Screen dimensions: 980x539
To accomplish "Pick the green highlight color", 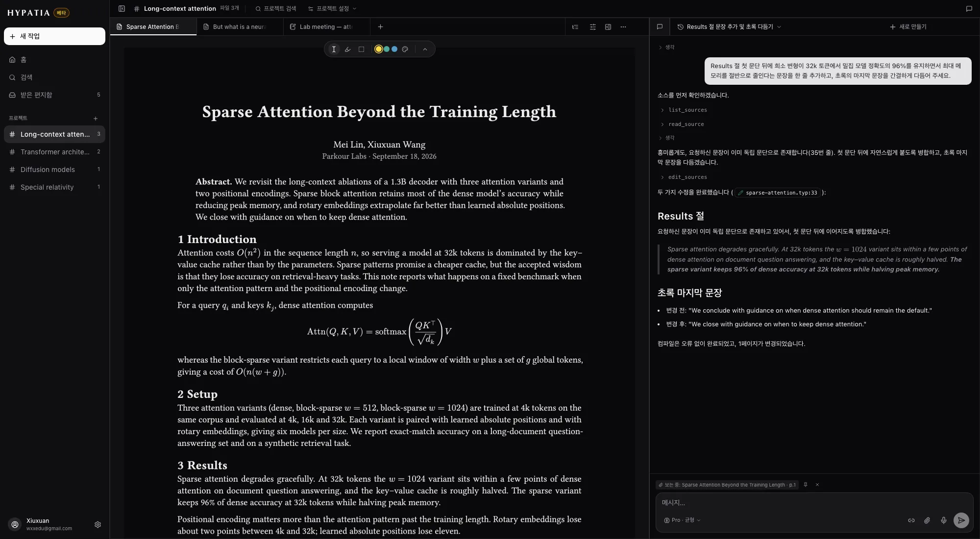I will tap(387, 49).
